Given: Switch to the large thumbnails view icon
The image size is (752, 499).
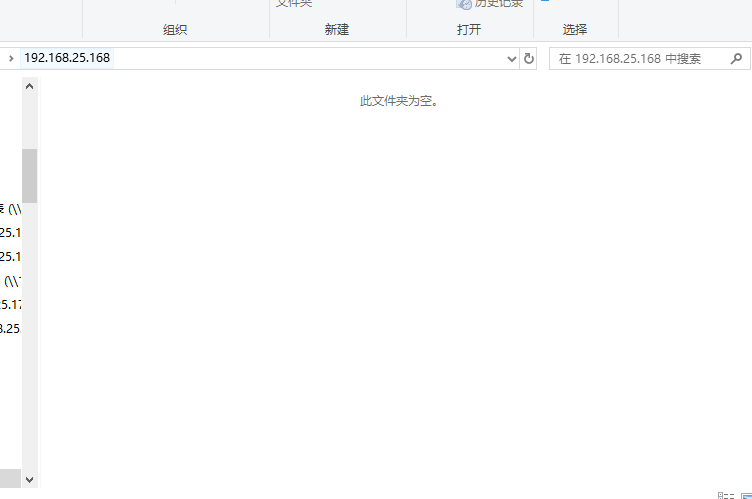Looking at the screenshot, I should point(747,496).
